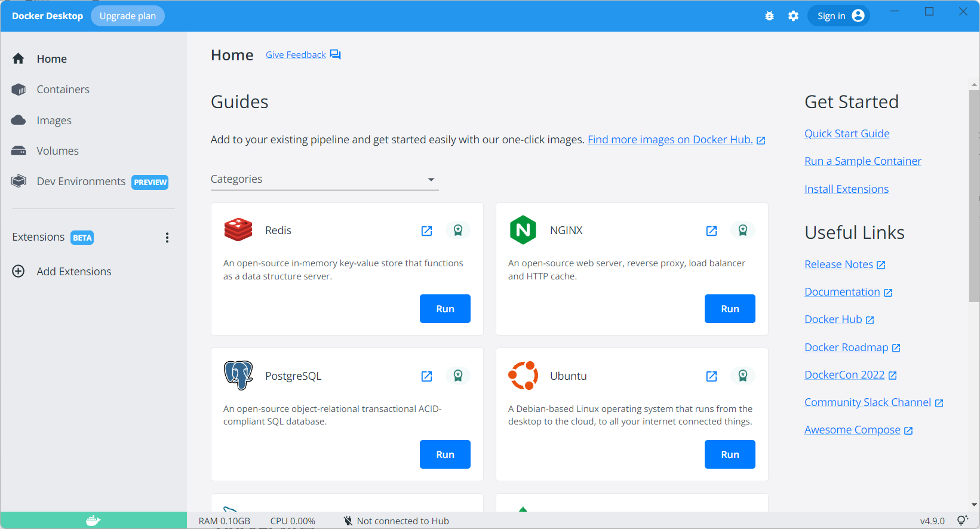980x529 pixels.
Task: Click the scrollbar down arrow
Action: [x=974, y=505]
